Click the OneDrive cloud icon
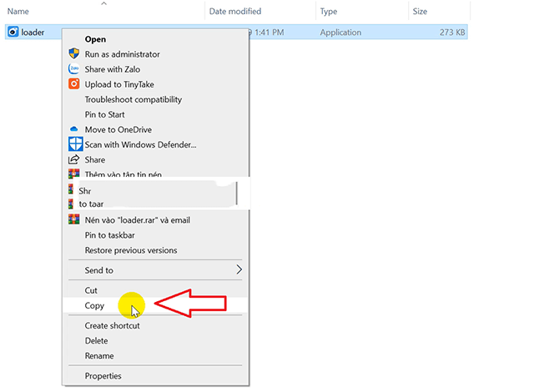The width and height of the screenshot is (534, 392). [74, 129]
